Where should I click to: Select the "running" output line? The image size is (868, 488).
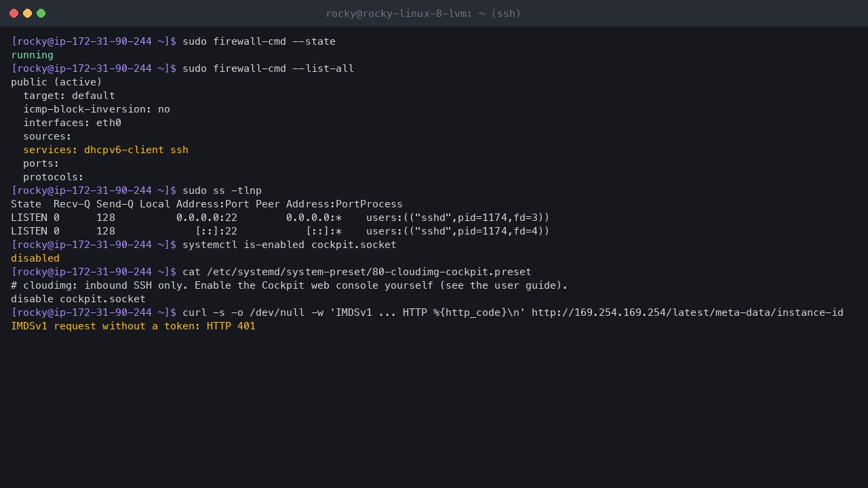32,55
